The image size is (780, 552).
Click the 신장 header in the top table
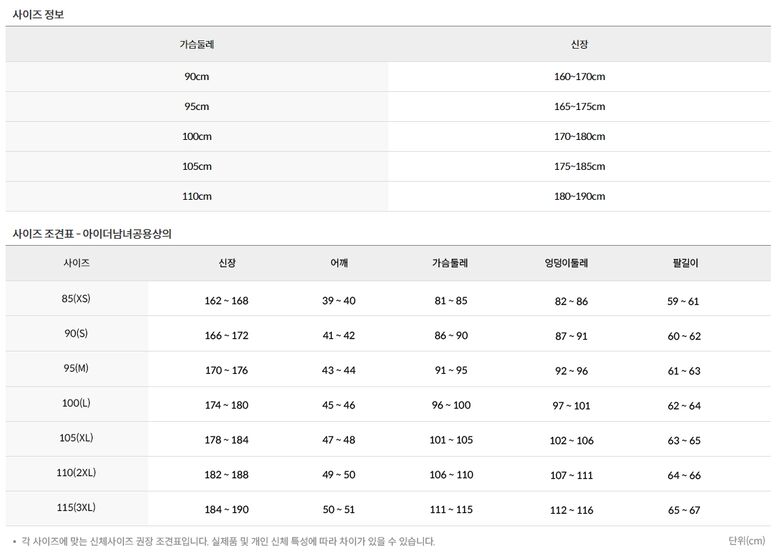580,45
